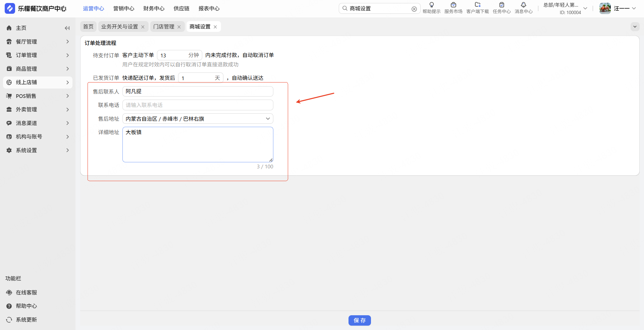
Task: Click the ID: 100004 text
Action: click(x=570, y=12)
